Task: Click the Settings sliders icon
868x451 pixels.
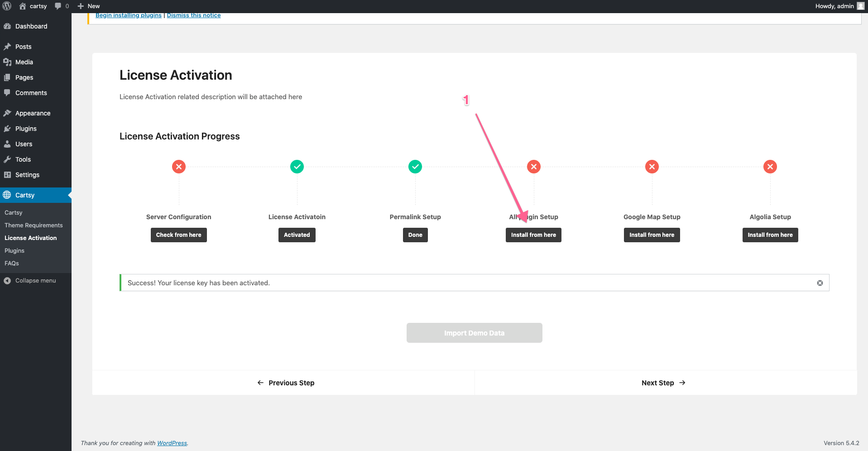Action: [7, 175]
